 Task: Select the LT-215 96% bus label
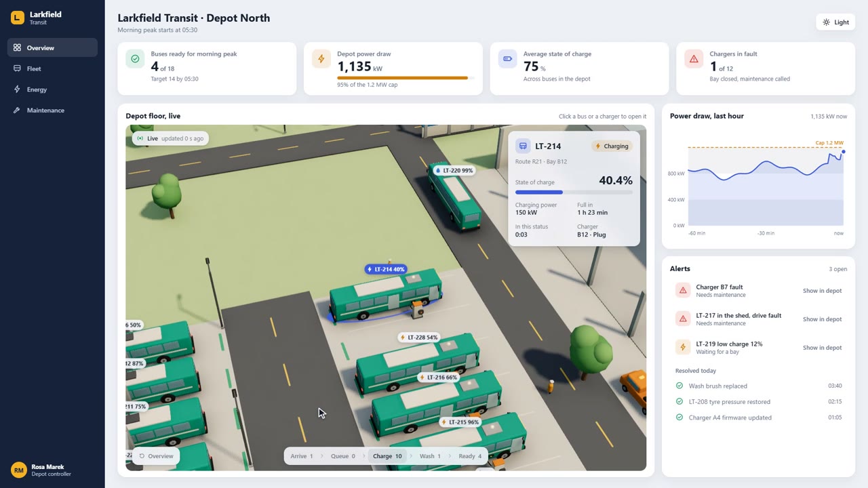click(x=460, y=422)
